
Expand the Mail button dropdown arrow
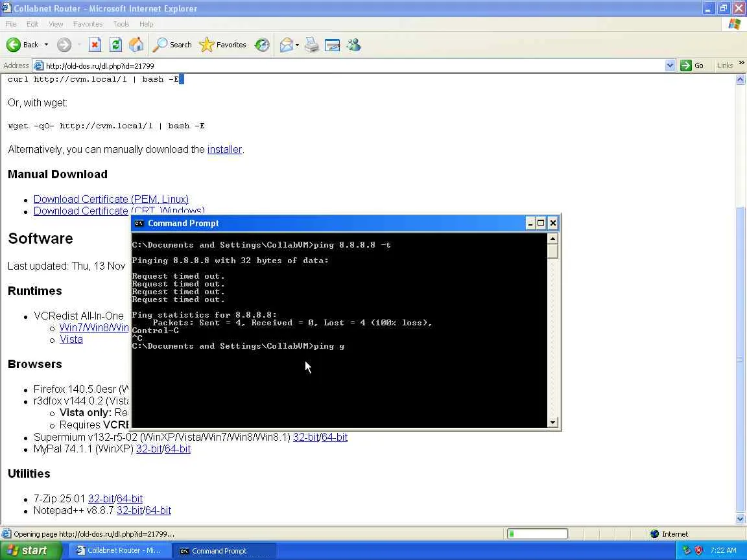tap(297, 45)
